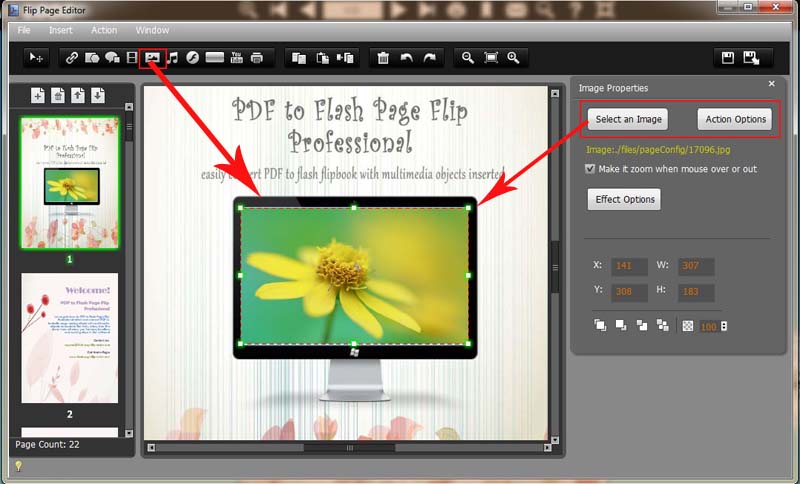The width and height of the screenshot is (800, 484).
Task: Click the paste clipboard icon
Action: 322,58
